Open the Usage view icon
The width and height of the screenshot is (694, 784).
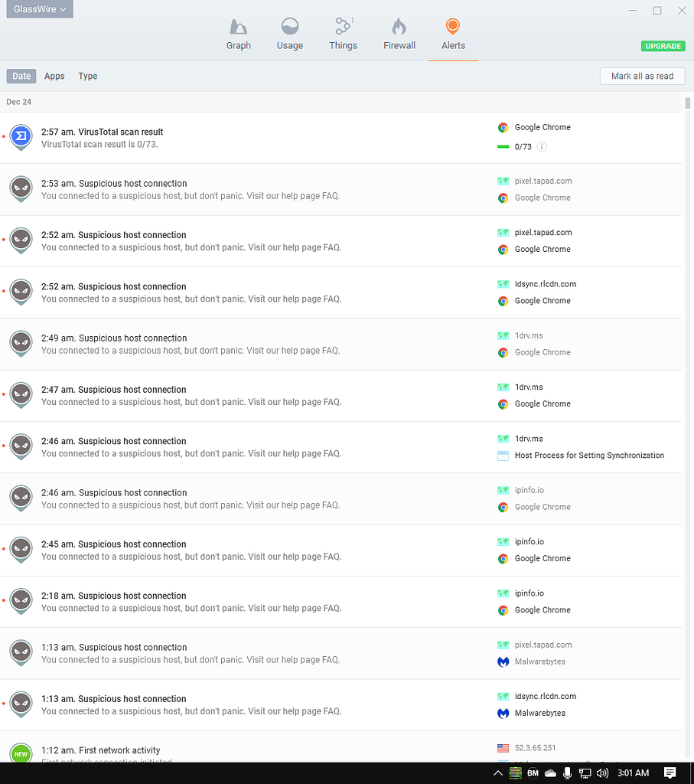click(x=290, y=28)
